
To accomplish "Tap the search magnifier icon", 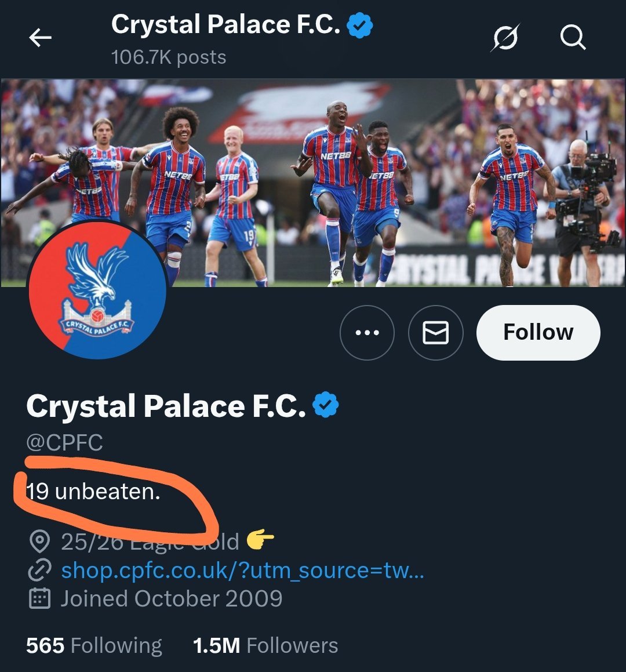I will coord(573,38).
